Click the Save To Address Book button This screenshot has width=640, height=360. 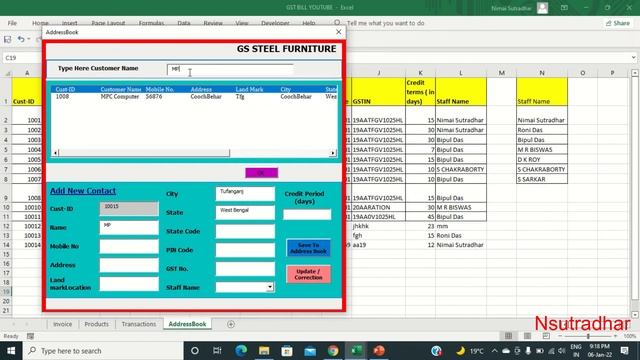point(309,248)
